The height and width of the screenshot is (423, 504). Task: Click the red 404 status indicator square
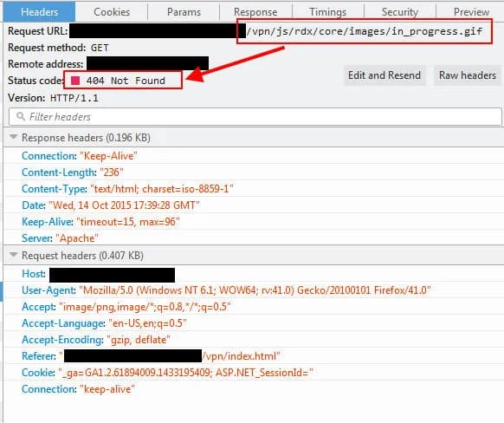(75, 81)
